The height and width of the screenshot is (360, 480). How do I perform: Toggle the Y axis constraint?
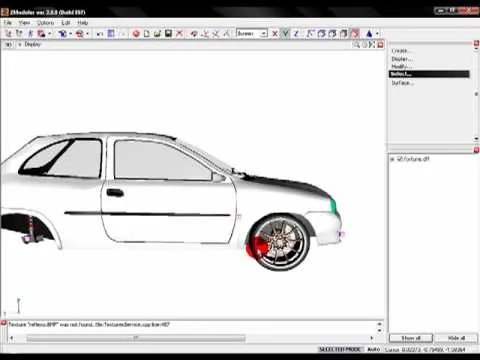pos(286,34)
